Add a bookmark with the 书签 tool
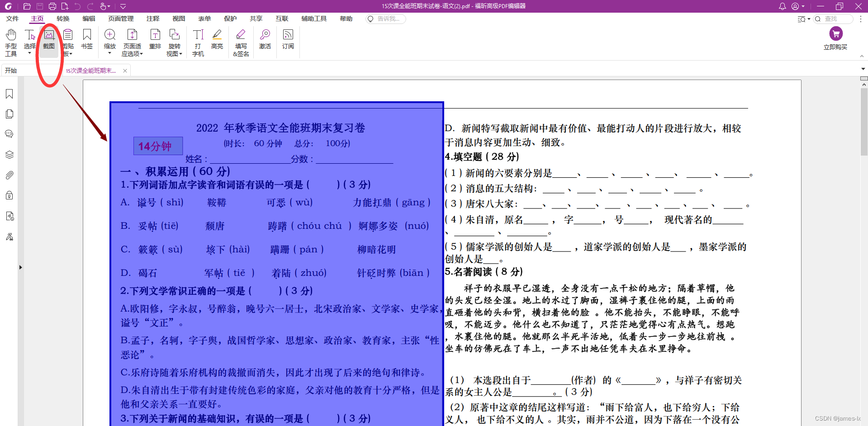Screen dimensions: 868x426 (86, 41)
